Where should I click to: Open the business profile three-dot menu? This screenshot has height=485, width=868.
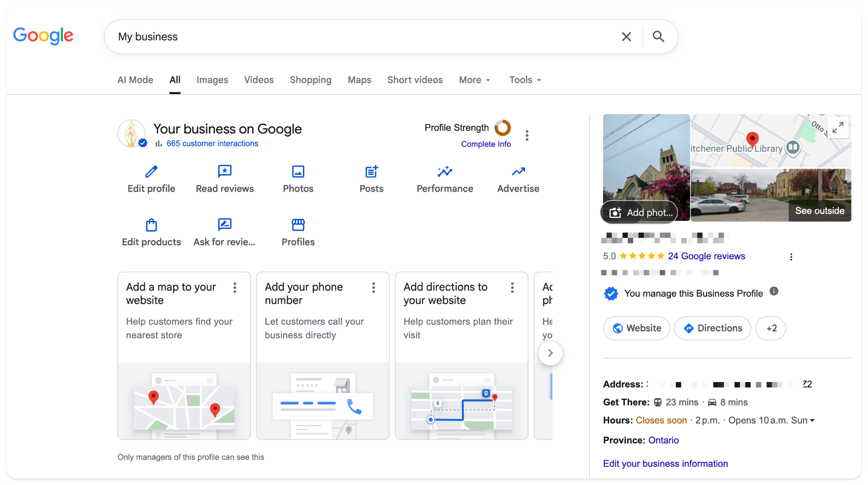527,136
